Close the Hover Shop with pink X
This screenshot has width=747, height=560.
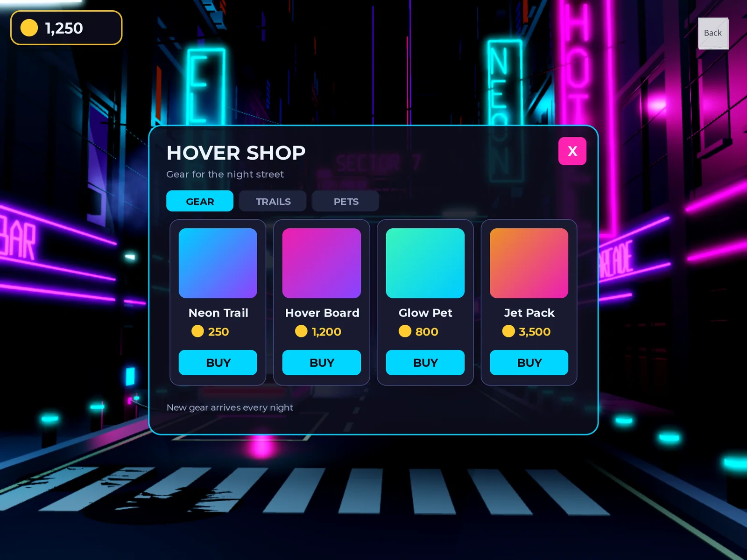pos(572,151)
